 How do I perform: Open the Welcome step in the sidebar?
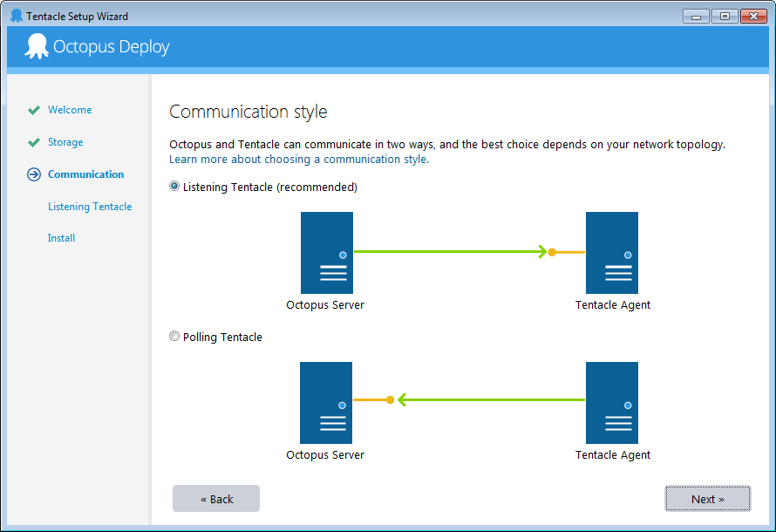70,109
